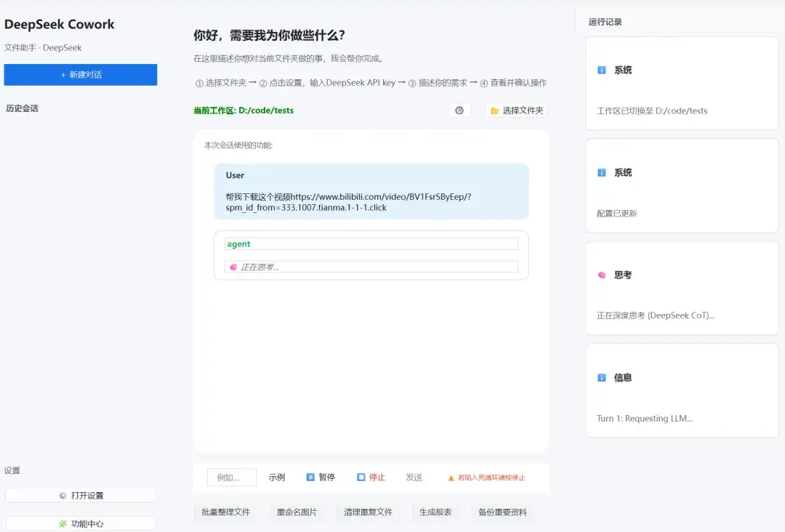Click the gear icon in 打开设置
This screenshot has height=532, width=785.
pyautogui.click(x=63, y=496)
